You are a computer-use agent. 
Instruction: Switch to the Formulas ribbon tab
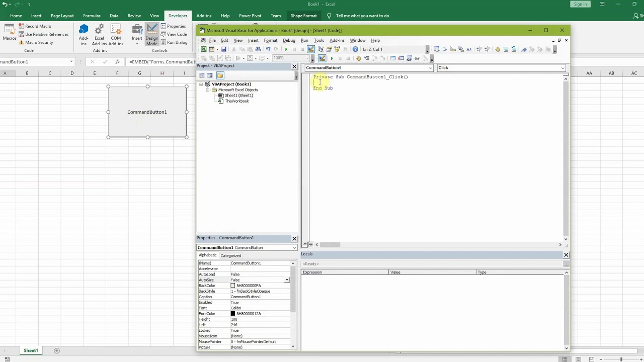[92, 16]
